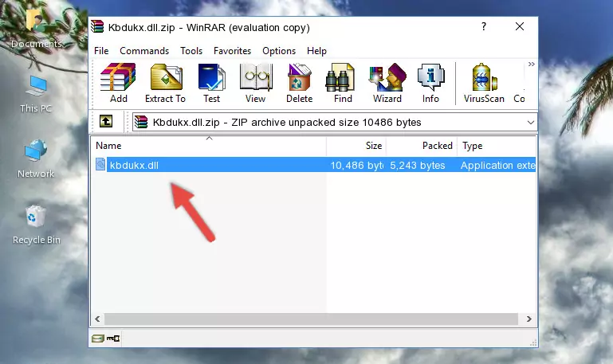The width and height of the screenshot is (613, 364).
Task: Click the Delete toolbar icon
Action: [x=300, y=83]
